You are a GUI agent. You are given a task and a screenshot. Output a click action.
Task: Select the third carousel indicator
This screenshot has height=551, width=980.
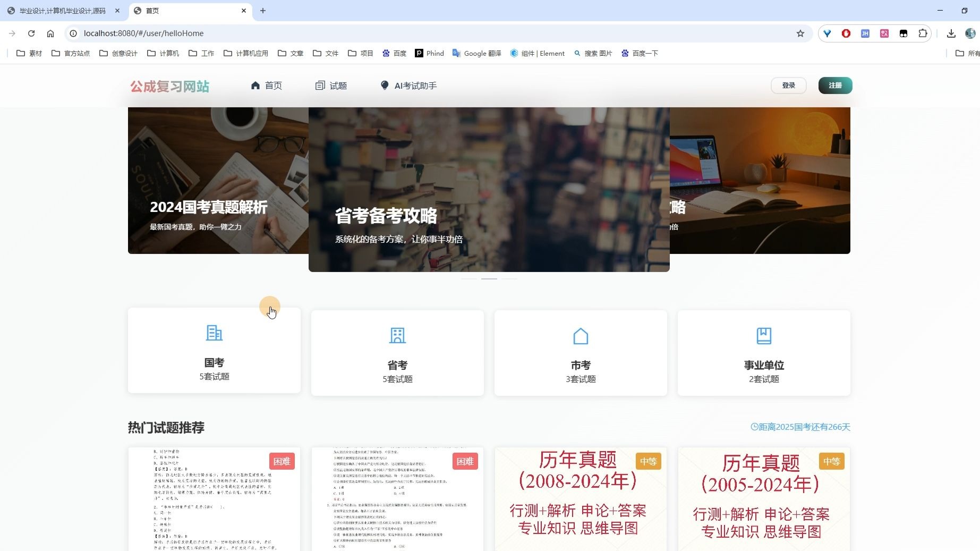509,278
